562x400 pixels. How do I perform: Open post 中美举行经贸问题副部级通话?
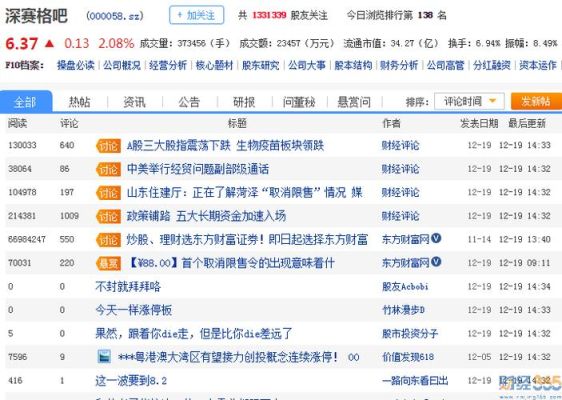pos(198,169)
